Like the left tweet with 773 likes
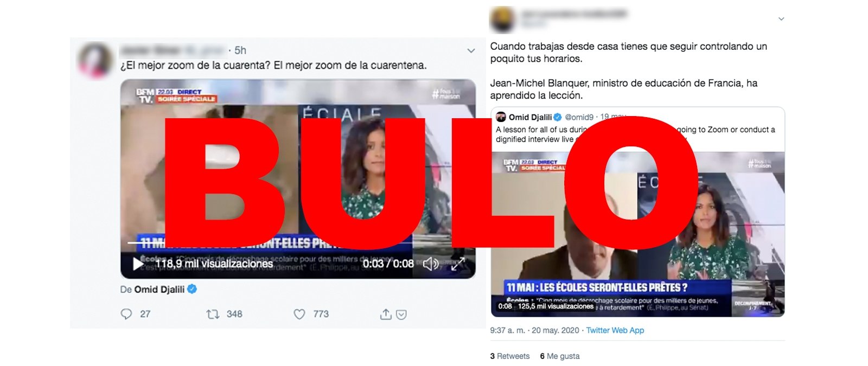 299,314
